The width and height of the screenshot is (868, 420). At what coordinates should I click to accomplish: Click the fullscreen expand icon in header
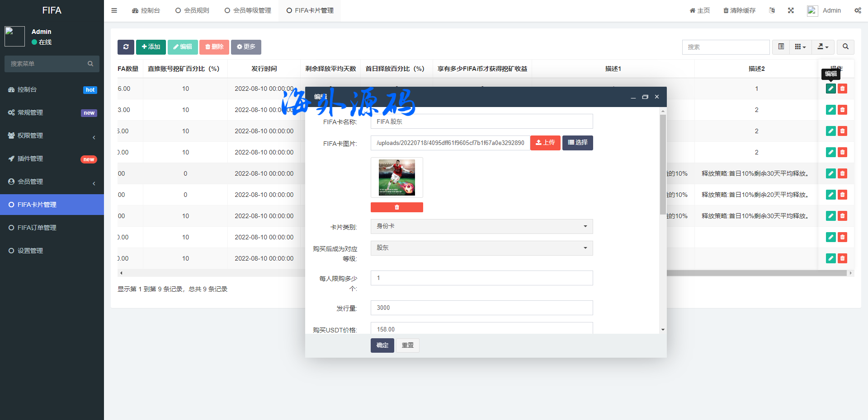coord(791,10)
